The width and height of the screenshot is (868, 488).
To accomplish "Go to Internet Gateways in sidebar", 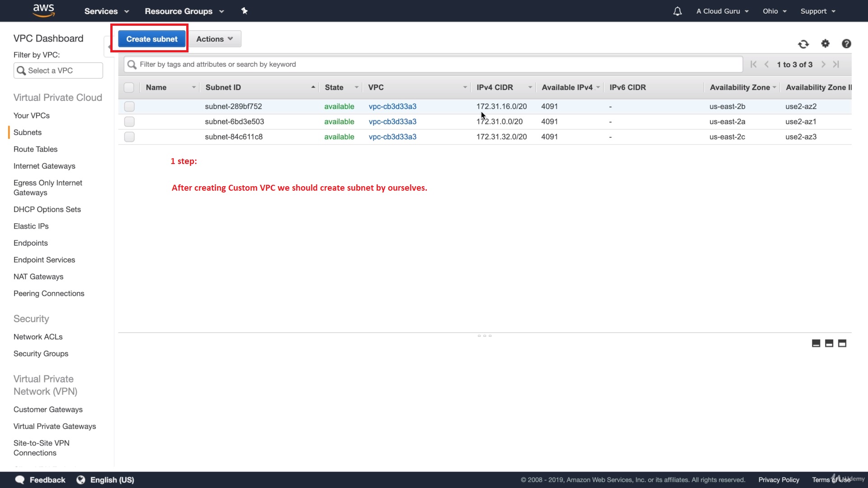I will 44,166.
